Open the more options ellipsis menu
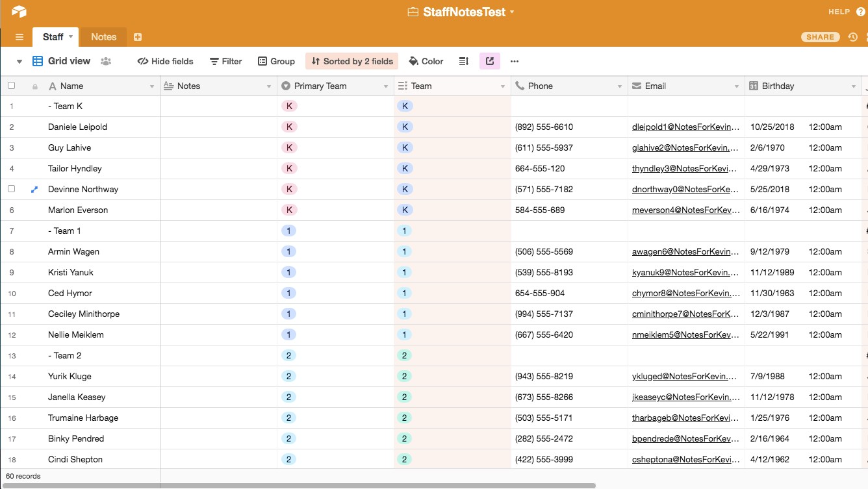The image size is (868, 489). [x=515, y=61]
